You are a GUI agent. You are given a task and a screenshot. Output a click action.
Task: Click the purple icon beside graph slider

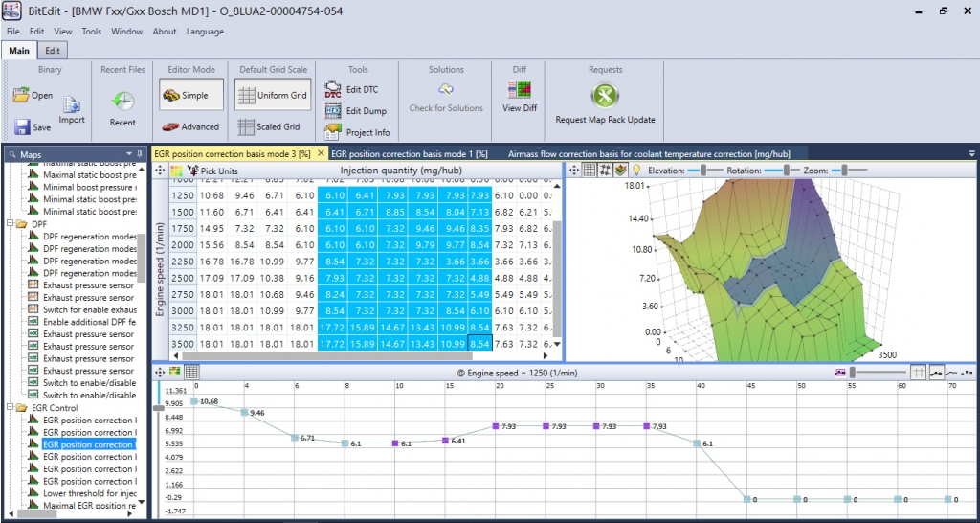click(x=839, y=373)
